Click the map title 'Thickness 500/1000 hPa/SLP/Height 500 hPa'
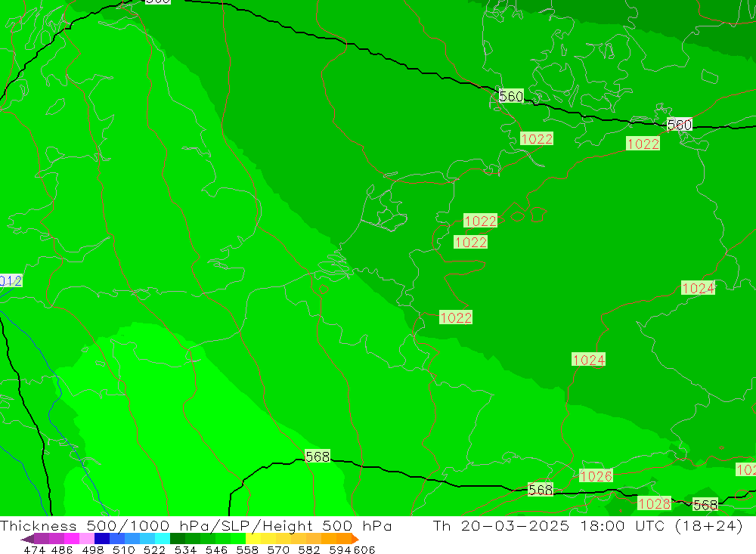The width and height of the screenshot is (756, 554). [196, 525]
